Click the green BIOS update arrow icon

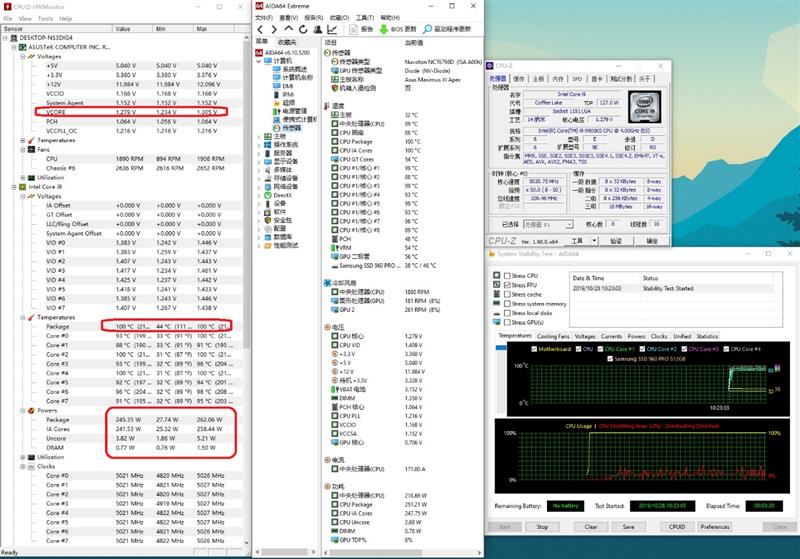pyautogui.click(x=384, y=30)
